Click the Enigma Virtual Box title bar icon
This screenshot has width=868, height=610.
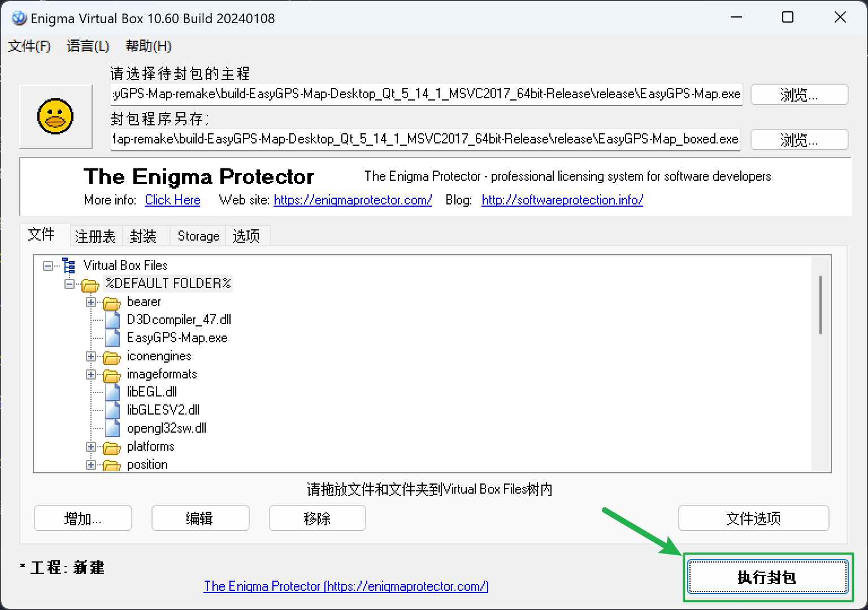[x=19, y=18]
